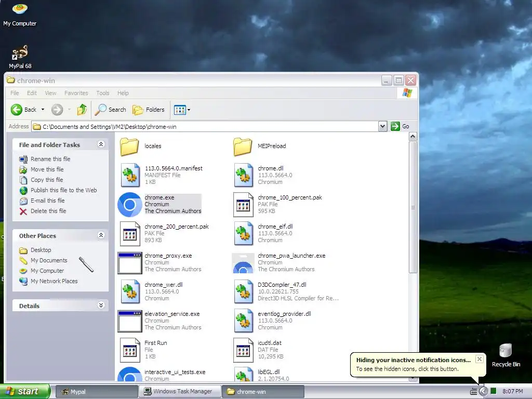Screen dimensions: 532x399
Task: Select the chrome_100_percent.pak file icon
Action: click(x=243, y=205)
